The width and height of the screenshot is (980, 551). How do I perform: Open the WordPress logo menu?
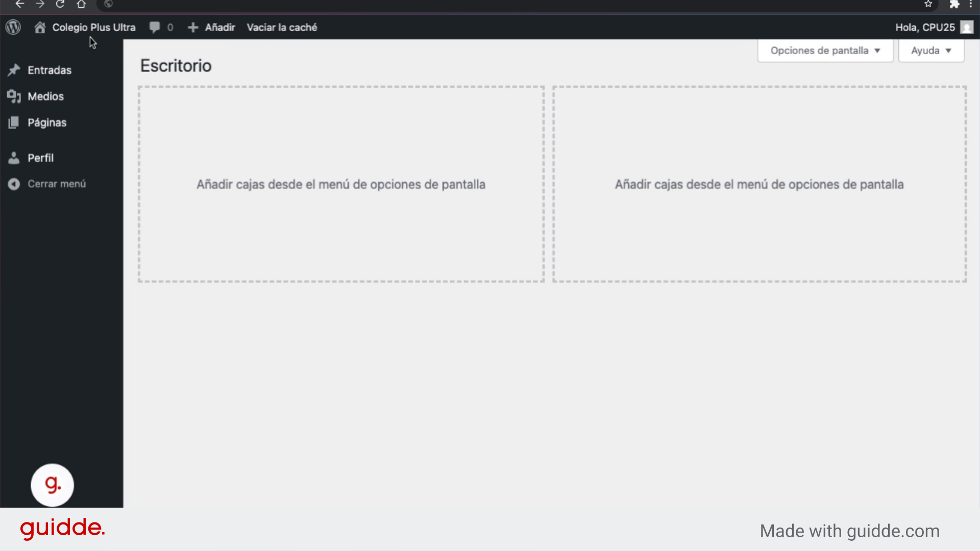[13, 27]
